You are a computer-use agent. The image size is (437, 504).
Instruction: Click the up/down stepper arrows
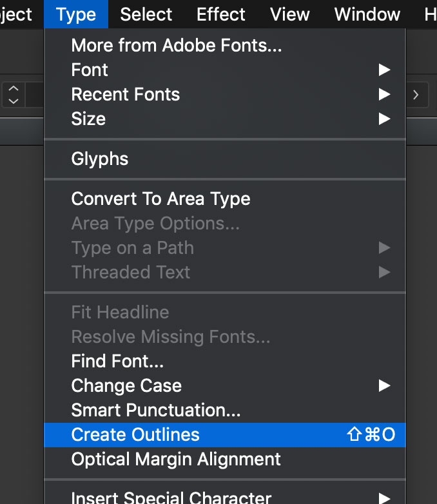click(x=14, y=95)
